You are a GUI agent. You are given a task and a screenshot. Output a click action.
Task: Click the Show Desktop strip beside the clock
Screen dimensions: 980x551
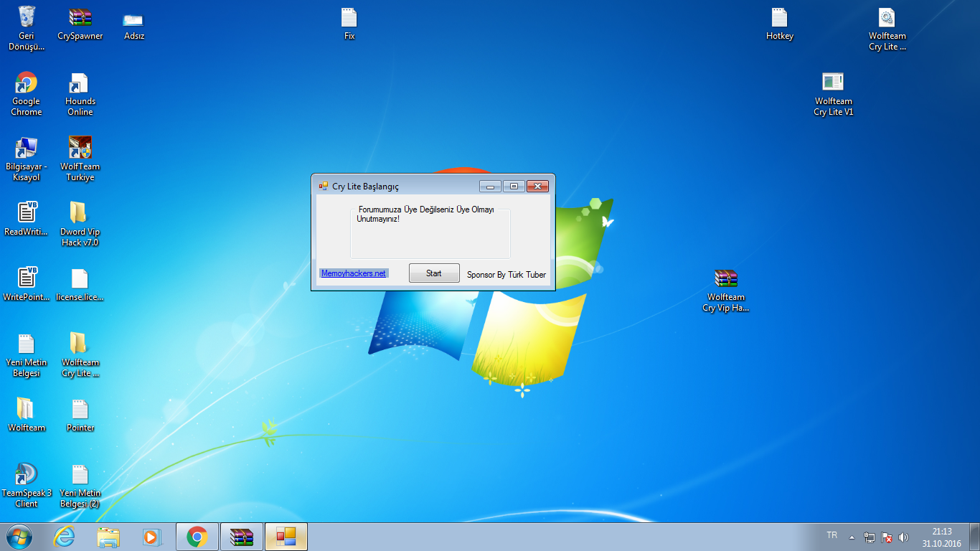coord(975,537)
